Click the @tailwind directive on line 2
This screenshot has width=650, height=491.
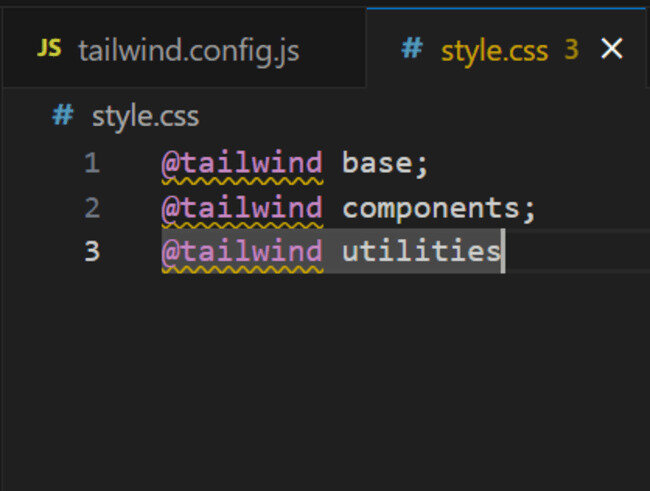(242, 208)
